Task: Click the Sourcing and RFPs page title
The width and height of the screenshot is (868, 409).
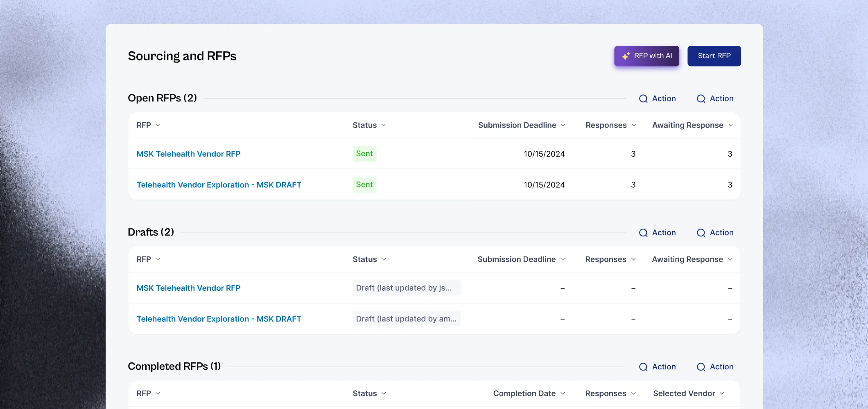Action: pyautogui.click(x=182, y=56)
